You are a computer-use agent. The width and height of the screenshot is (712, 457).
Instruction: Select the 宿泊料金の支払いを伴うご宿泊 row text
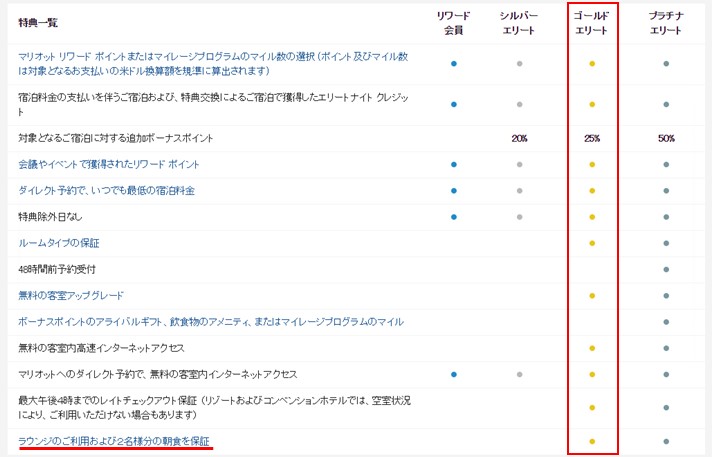213,104
